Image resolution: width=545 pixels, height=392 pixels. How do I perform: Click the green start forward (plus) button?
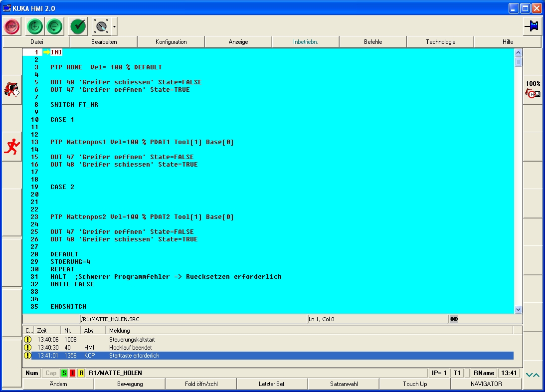pyautogui.click(x=34, y=26)
